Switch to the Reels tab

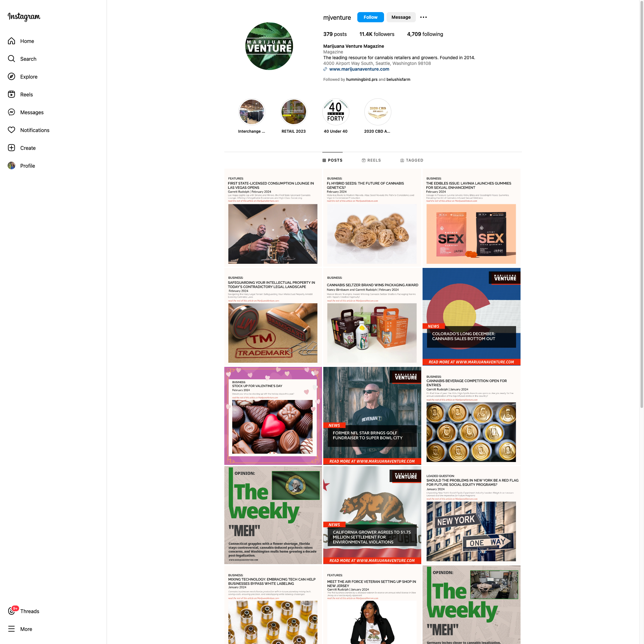[371, 160]
